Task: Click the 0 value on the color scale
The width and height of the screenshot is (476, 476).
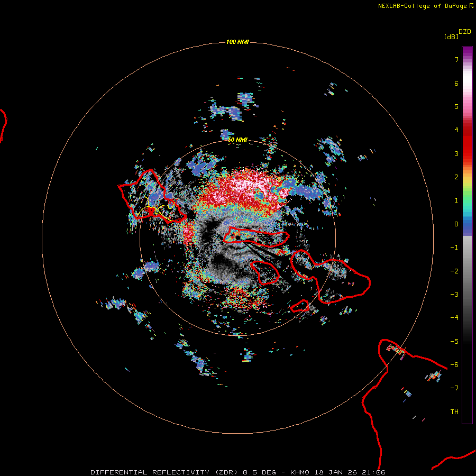Action: (x=456, y=224)
